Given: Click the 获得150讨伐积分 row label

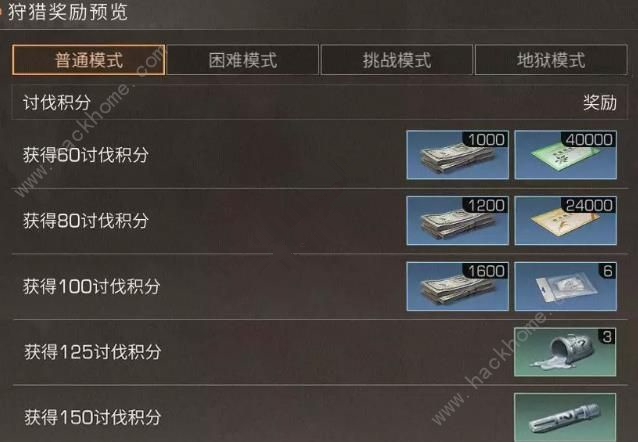Looking at the screenshot, I should (92, 418).
